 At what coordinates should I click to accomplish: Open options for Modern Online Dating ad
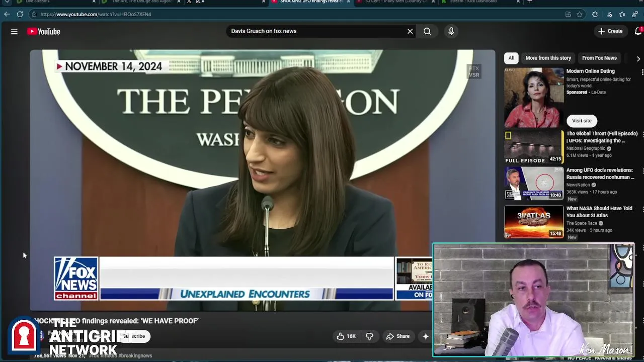coord(642,73)
